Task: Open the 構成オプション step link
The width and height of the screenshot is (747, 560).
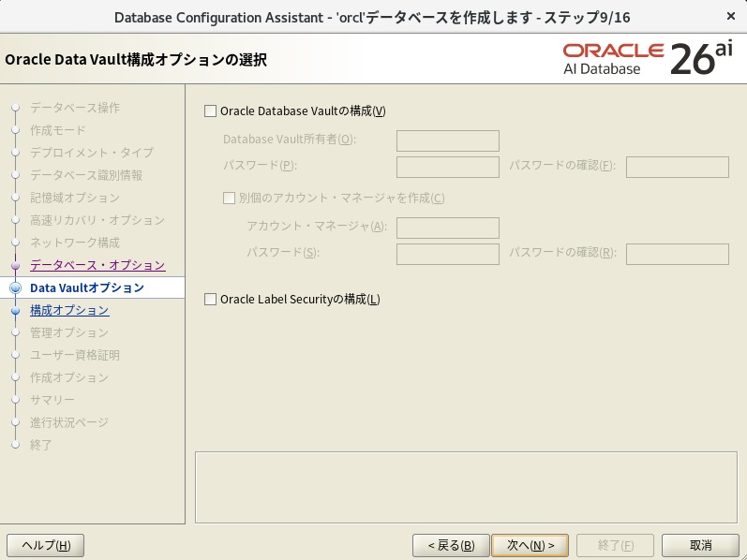Action: pos(69,311)
